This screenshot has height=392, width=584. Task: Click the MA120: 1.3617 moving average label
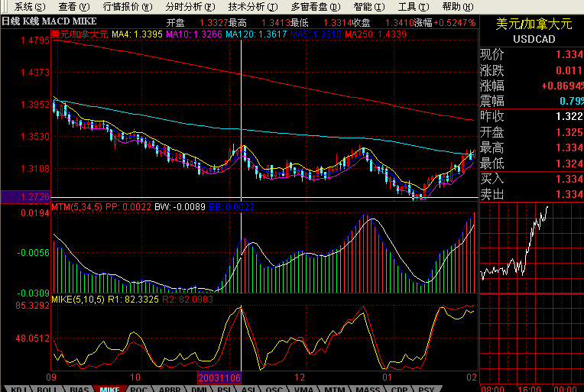click(256, 34)
